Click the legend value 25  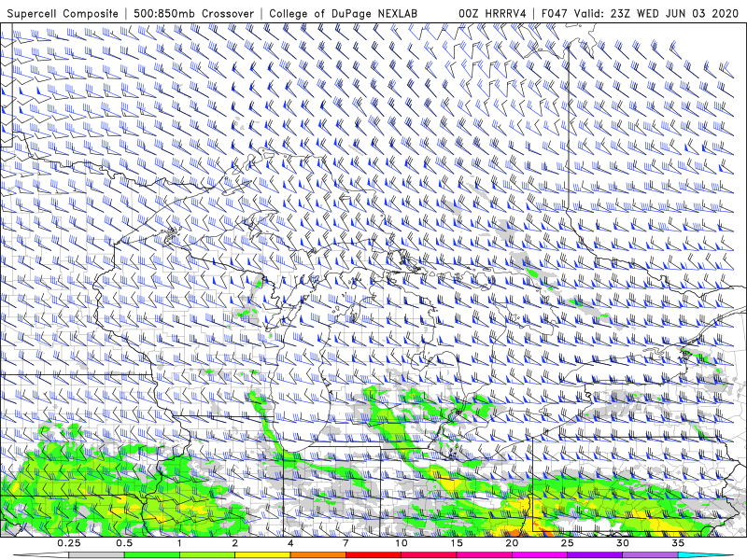568,543
